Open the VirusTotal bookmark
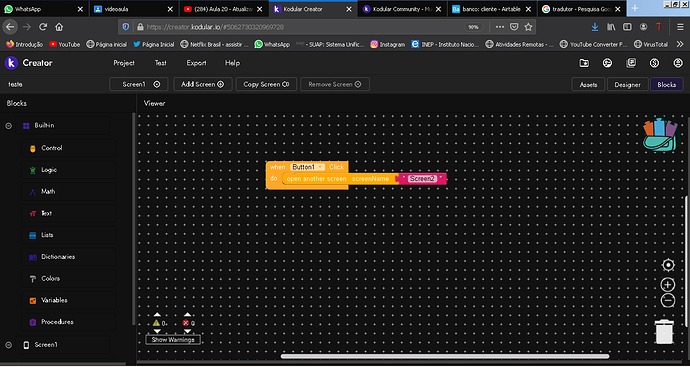690x367 pixels. (x=651, y=44)
